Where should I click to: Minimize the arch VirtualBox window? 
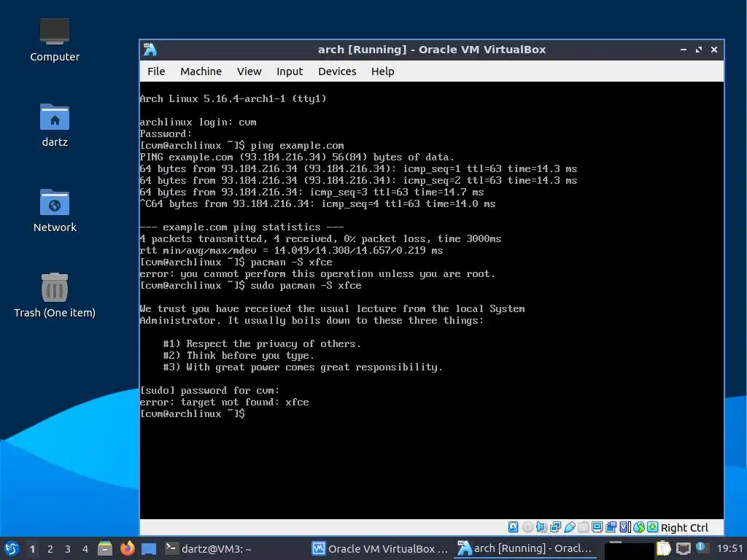[684, 50]
